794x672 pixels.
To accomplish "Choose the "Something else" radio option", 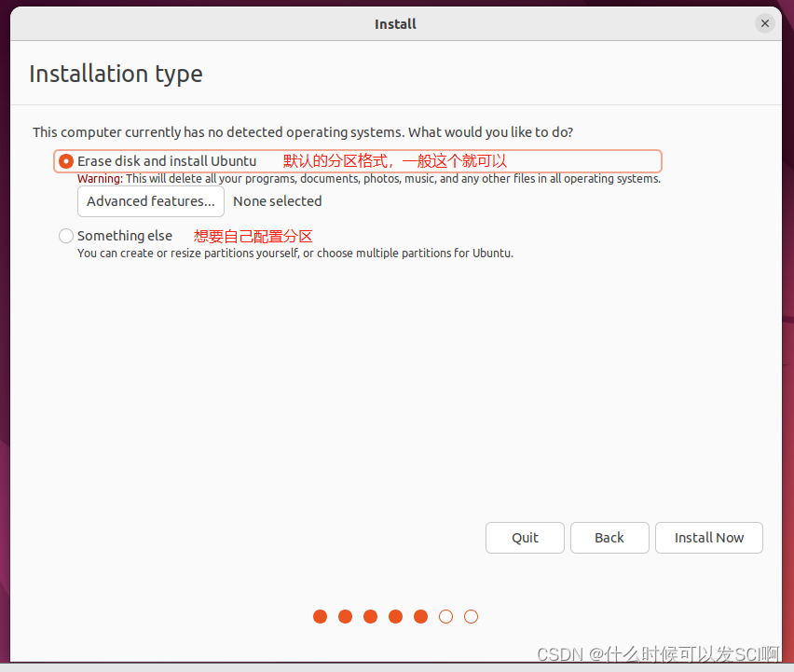I will pyautogui.click(x=66, y=236).
